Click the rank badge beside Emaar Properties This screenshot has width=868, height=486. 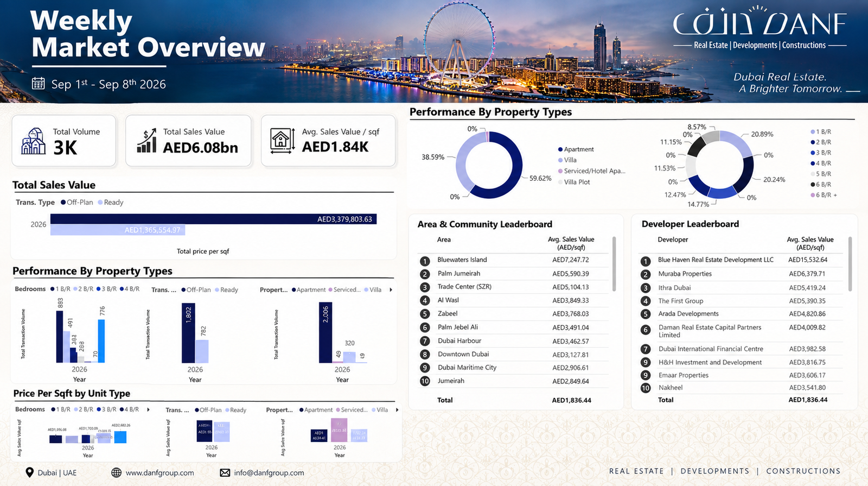click(646, 376)
